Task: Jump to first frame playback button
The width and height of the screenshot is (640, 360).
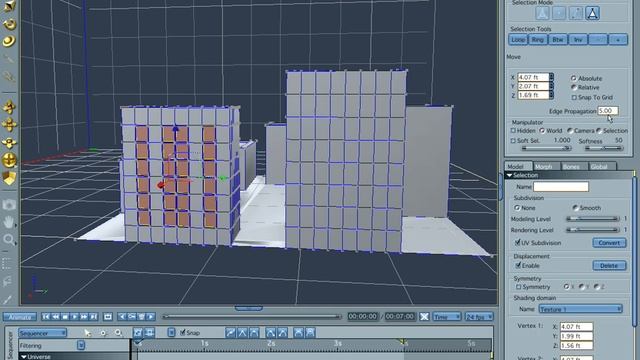Action: click(46, 316)
